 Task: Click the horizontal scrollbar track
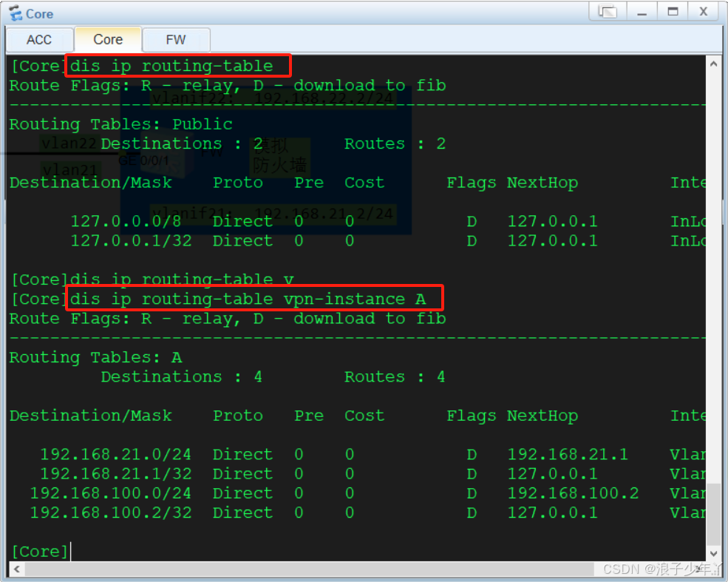pyautogui.click(x=309, y=569)
